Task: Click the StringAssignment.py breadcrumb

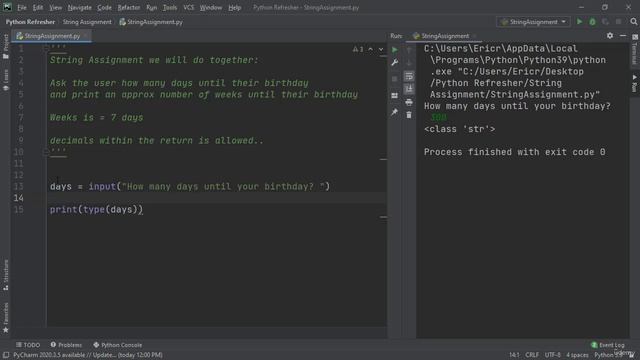Action: [x=151, y=22]
